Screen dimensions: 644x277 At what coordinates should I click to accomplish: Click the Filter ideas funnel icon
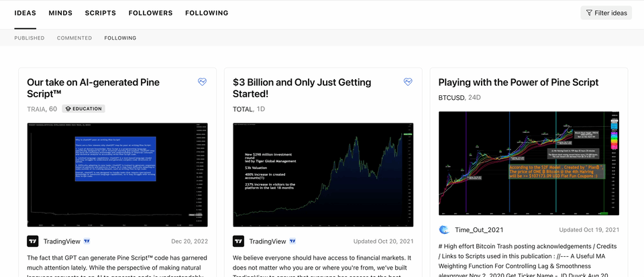click(589, 13)
